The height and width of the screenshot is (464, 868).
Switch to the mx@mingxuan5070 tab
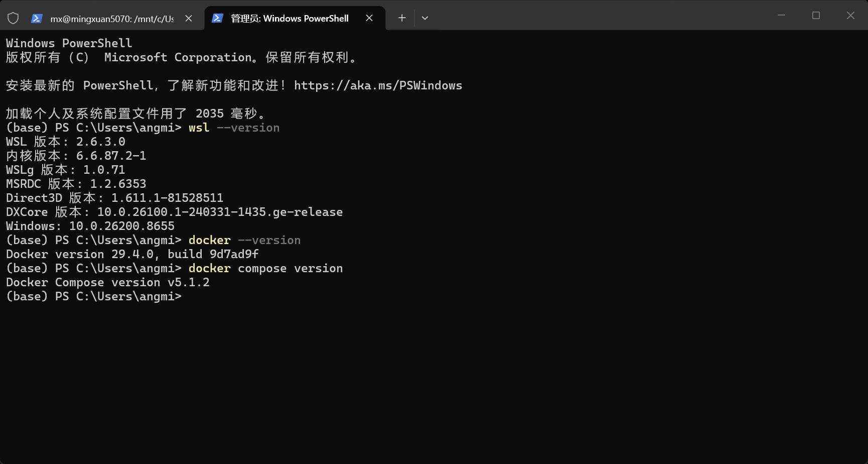tap(112, 19)
